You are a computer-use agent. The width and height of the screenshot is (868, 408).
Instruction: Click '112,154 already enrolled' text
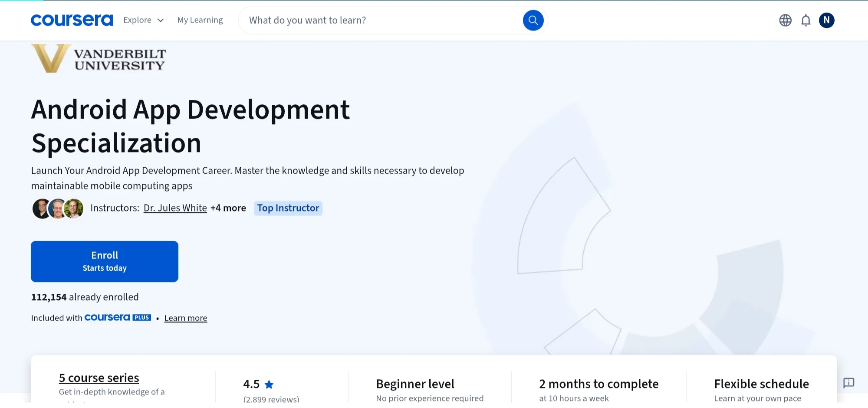[x=85, y=297]
